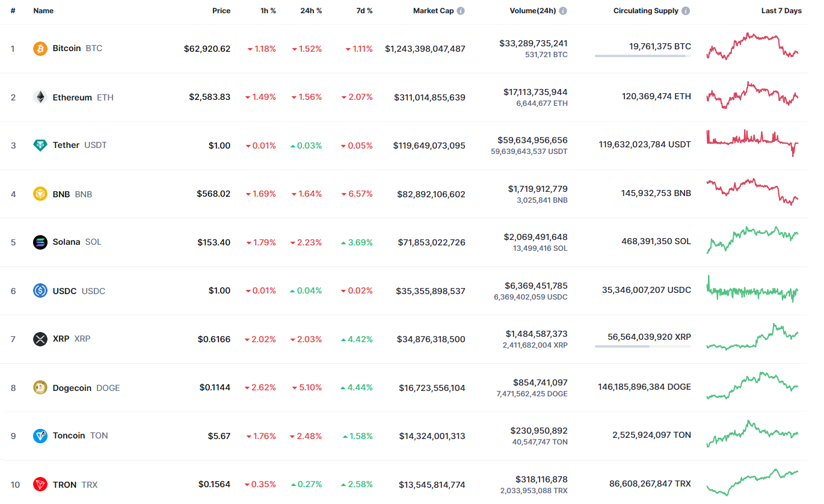Click the Market Cap info icon
Viewport: 824px width, 504px height.
point(461,11)
